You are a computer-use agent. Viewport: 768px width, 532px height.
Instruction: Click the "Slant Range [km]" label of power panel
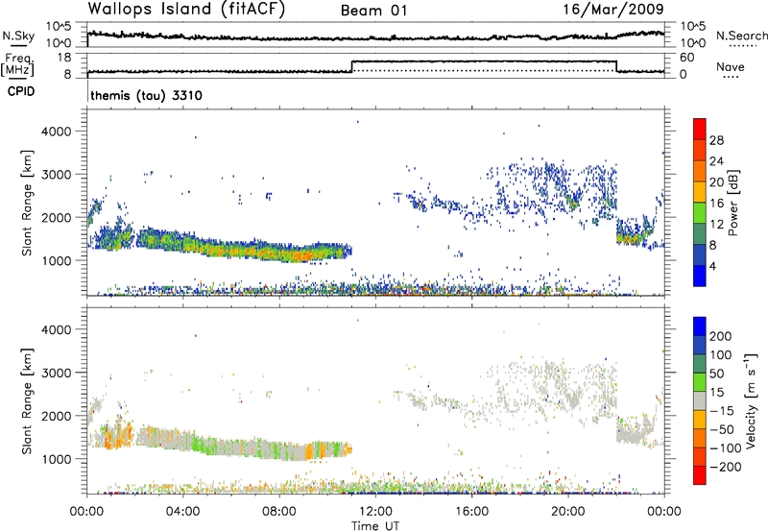click(x=27, y=203)
